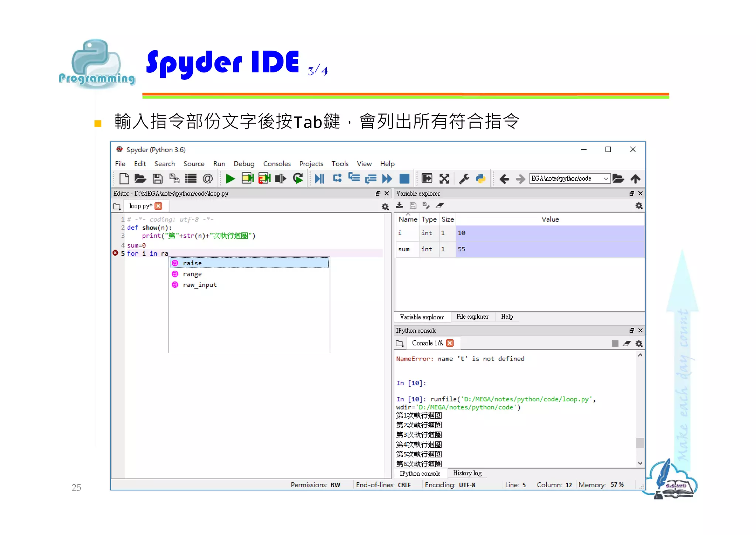Run the file with the green play icon

pyautogui.click(x=230, y=179)
